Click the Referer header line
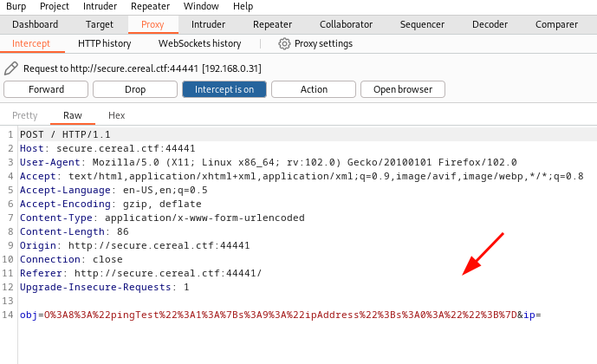597x364 pixels. [141, 273]
